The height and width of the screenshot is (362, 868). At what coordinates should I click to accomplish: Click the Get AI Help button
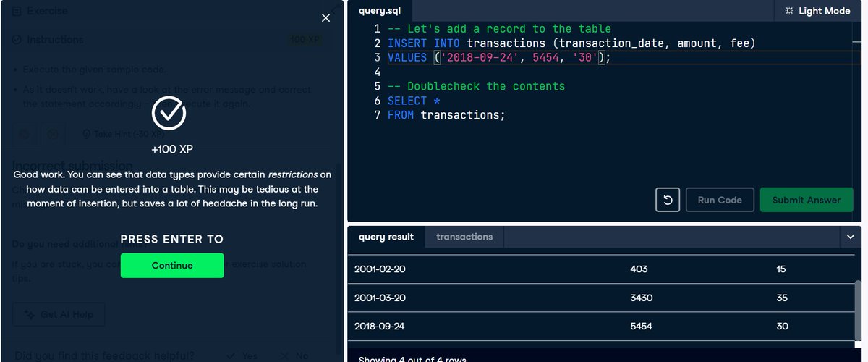58,315
